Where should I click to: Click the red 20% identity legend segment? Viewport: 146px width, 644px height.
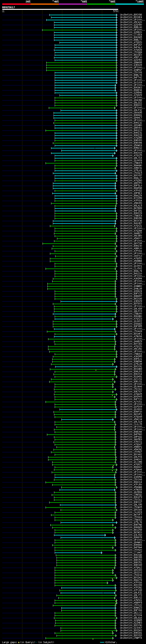(x=16, y=4)
